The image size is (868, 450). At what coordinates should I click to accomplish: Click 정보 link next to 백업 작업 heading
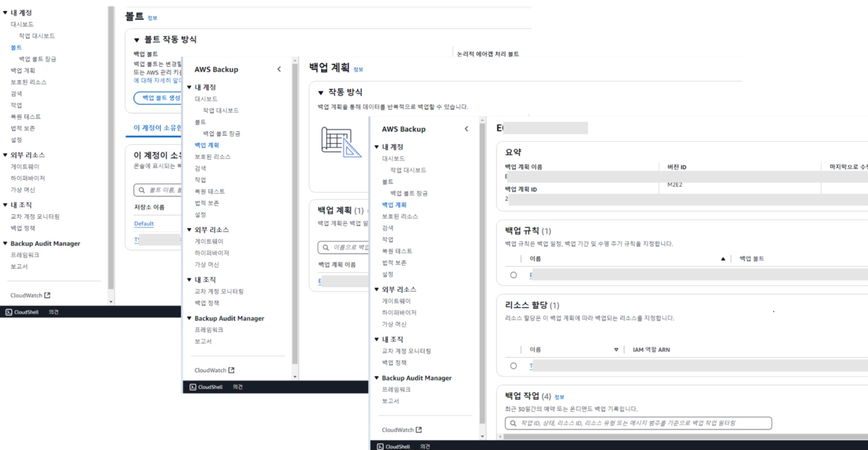(559, 397)
